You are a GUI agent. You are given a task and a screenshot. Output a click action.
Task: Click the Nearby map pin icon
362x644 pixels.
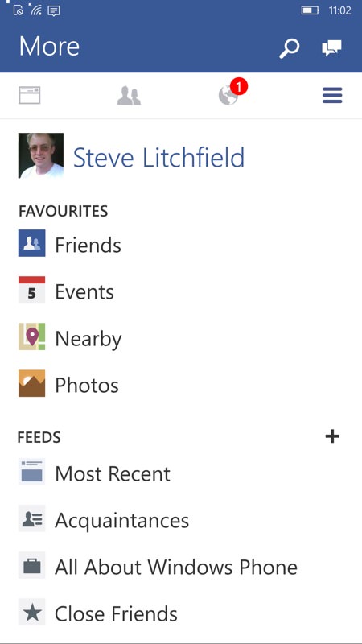pyautogui.click(x=31, y=336)
